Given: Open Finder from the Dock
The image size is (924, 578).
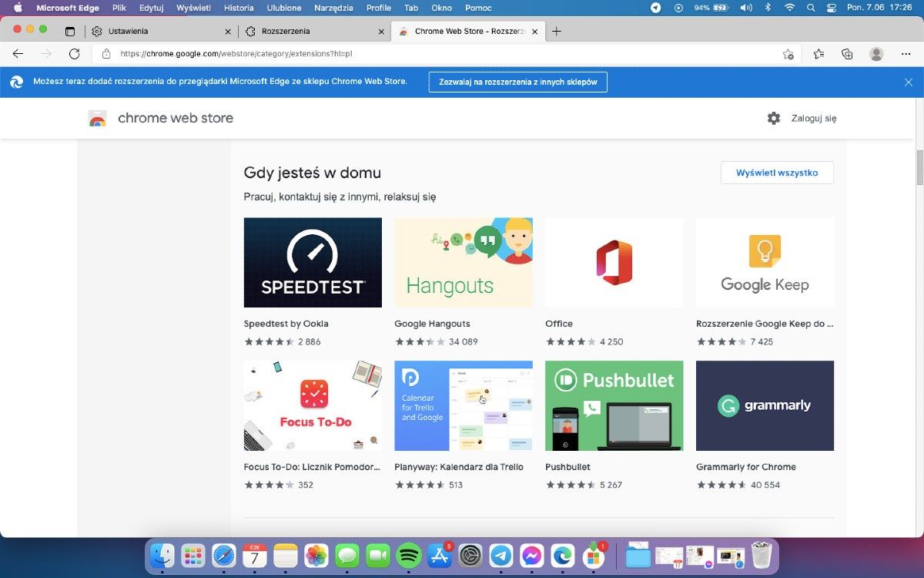Looking at the screenshot, I should [162, 555].
